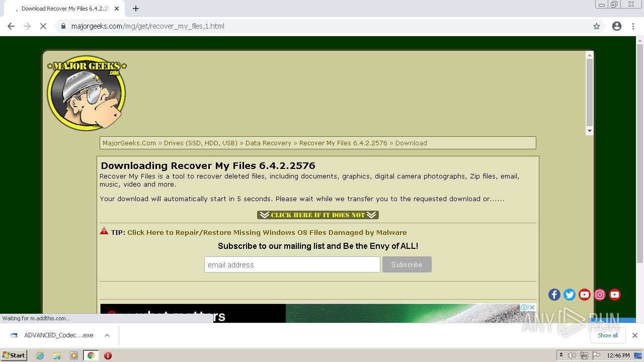The image size is (644, 362).
Task: Expand ADVANCED_Codec download options arrow
Action: 107,335
